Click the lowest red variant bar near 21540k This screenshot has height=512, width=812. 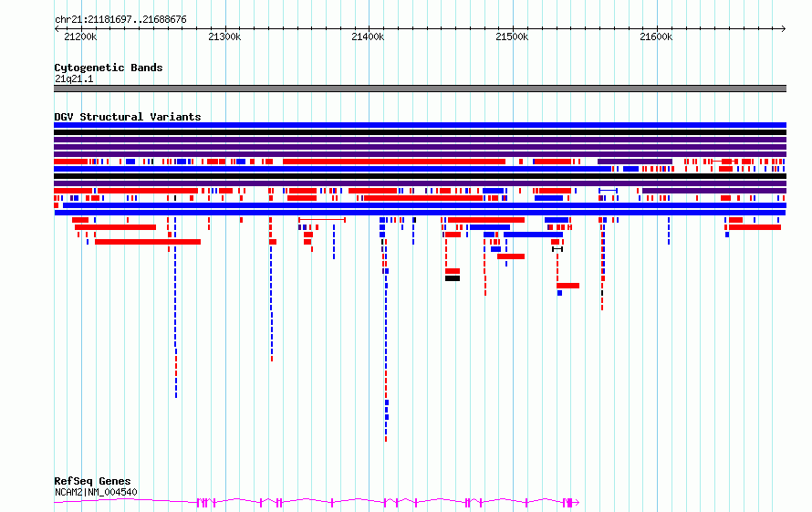tap(568, 286)
